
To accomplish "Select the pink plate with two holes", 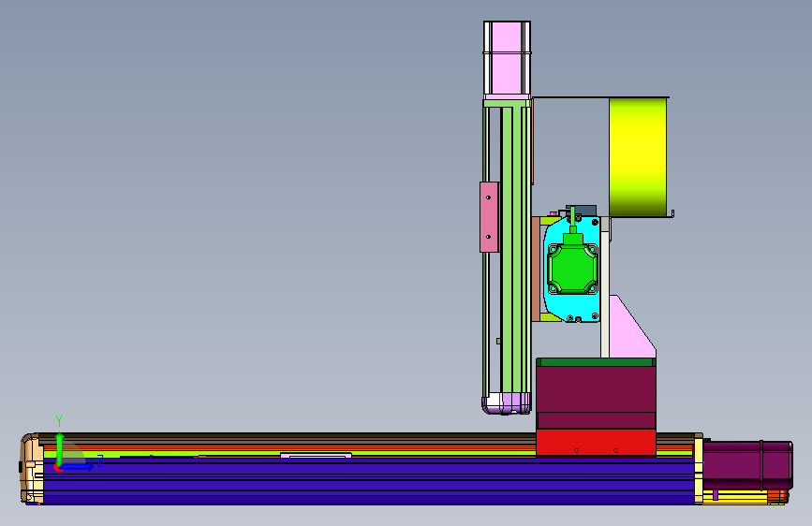I will coord(490,217).
